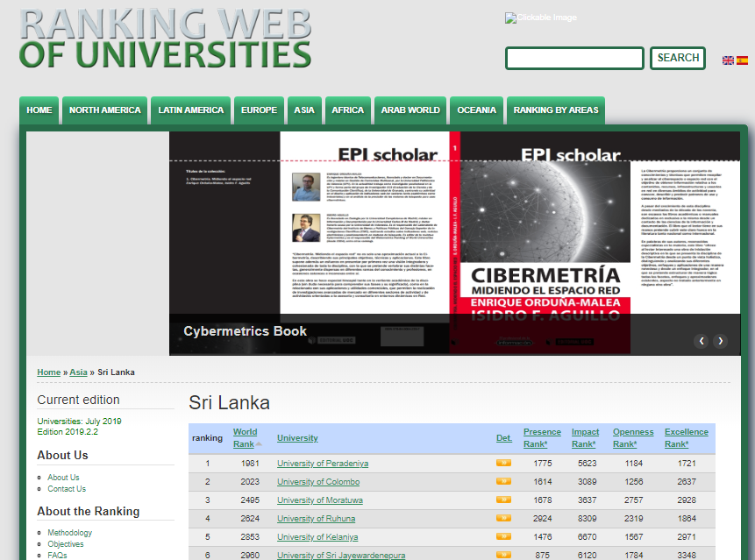
Task: Open details icon for Sri Jayewardenepura
Action: [503, 555]
